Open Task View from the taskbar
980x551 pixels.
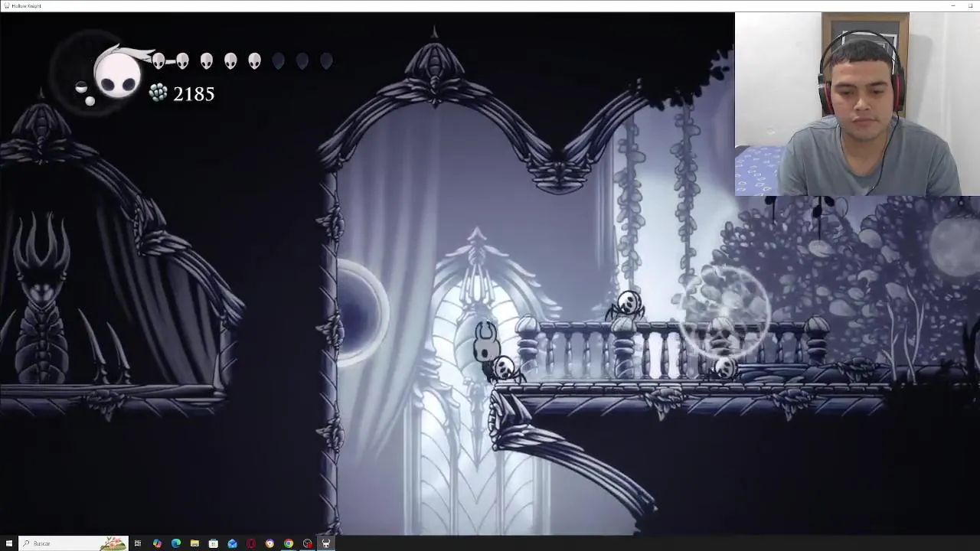coord(138,543)
